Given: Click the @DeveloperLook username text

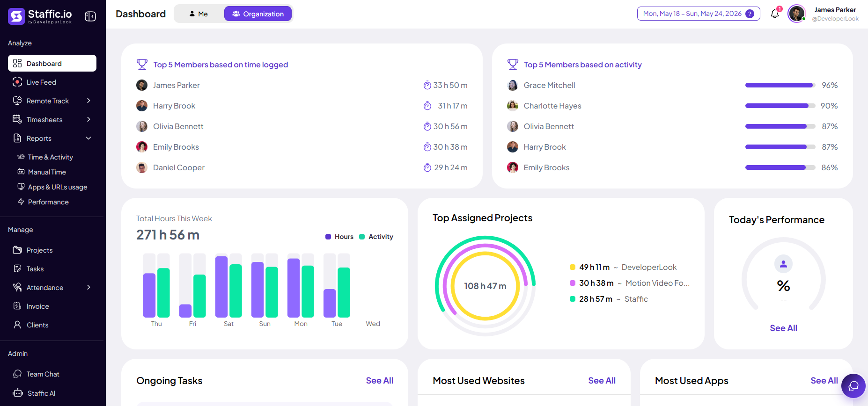Looking at the screenshot, I should click(835, 19).
